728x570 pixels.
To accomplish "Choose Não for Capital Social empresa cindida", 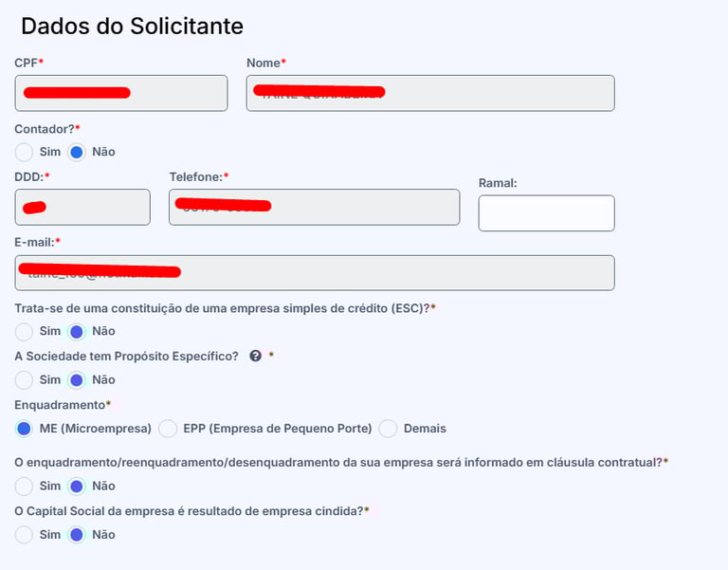I will coord(77,535).
